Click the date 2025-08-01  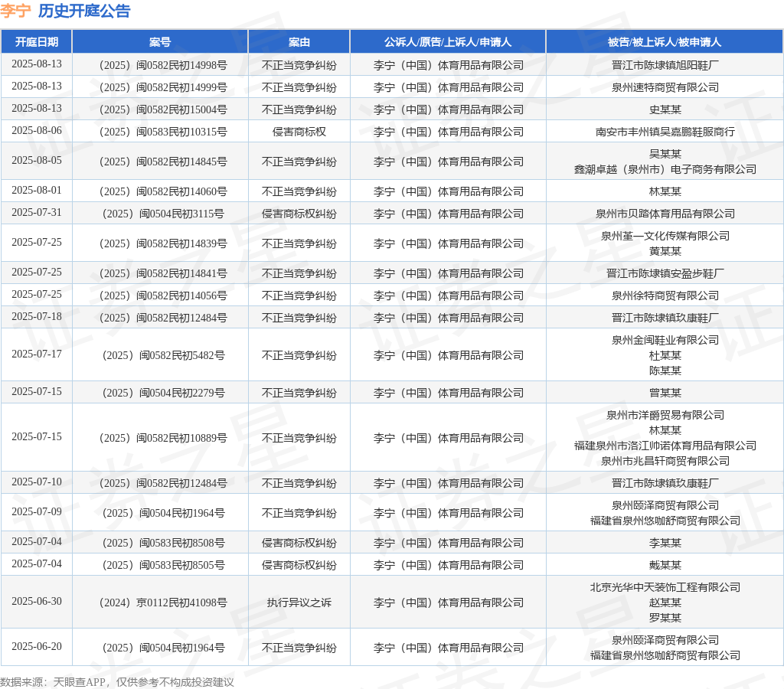[x=37, y=191]
